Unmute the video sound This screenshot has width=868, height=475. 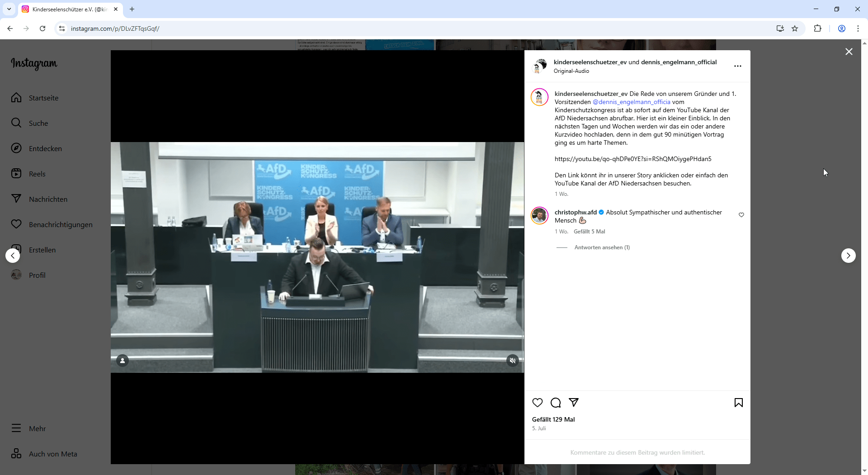click(512, 361)
